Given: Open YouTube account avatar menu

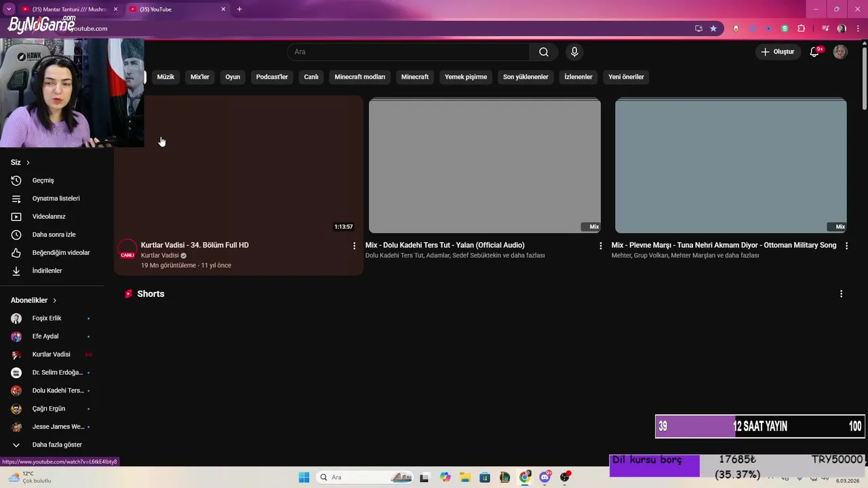Looking at the screenshot, I should [840, 52].
